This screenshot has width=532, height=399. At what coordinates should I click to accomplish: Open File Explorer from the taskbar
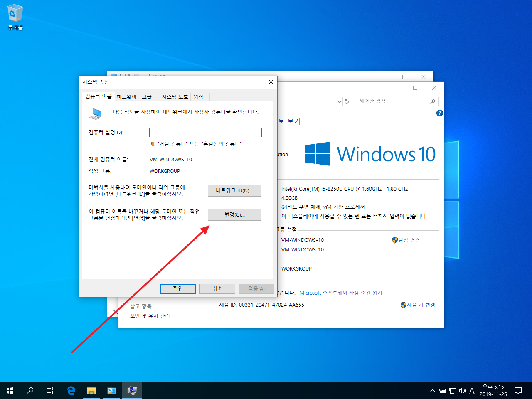(x=91, y=390)
